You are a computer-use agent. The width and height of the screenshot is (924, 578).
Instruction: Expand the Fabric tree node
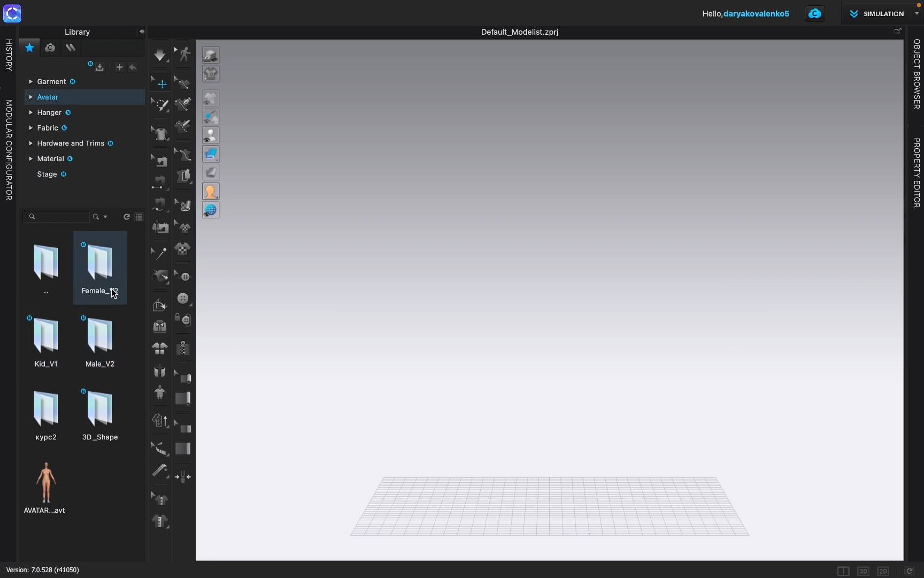click(x=30, y=128)
